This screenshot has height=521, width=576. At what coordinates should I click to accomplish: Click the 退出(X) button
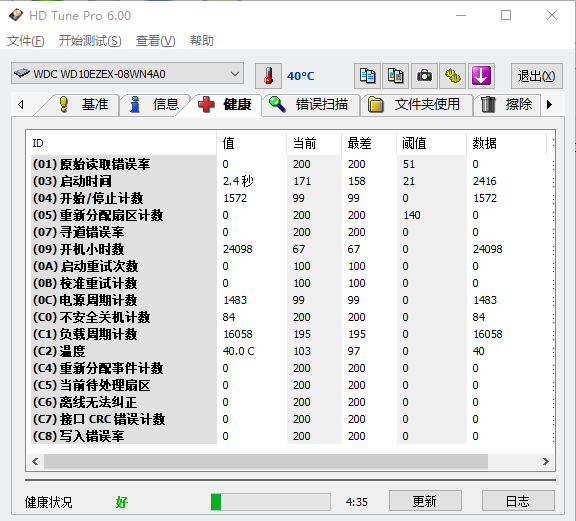536,76
